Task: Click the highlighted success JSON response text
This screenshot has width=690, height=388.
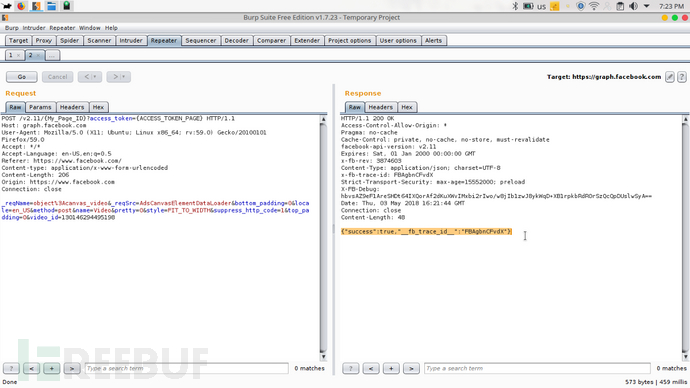Action: tap(426, 231)
